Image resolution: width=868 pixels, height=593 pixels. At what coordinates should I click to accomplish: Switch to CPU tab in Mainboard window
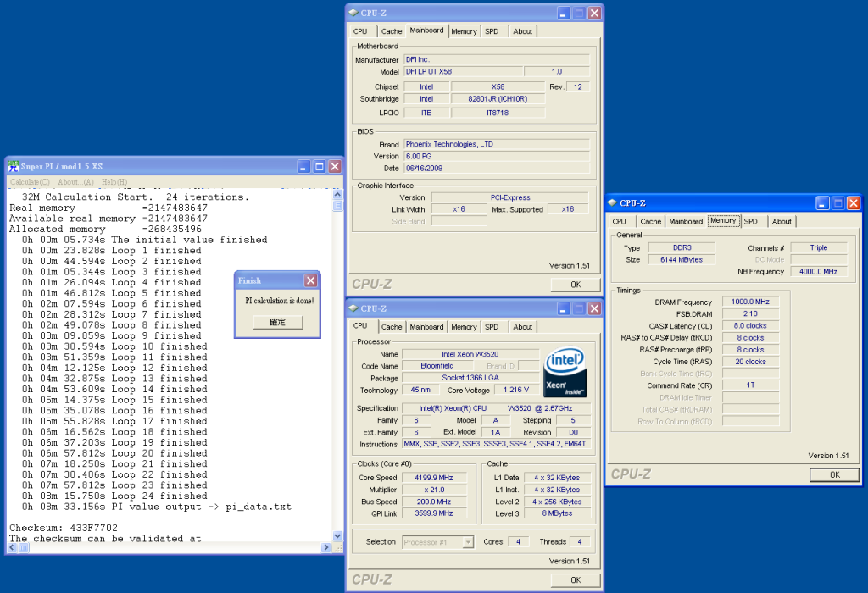coord(360,31)
